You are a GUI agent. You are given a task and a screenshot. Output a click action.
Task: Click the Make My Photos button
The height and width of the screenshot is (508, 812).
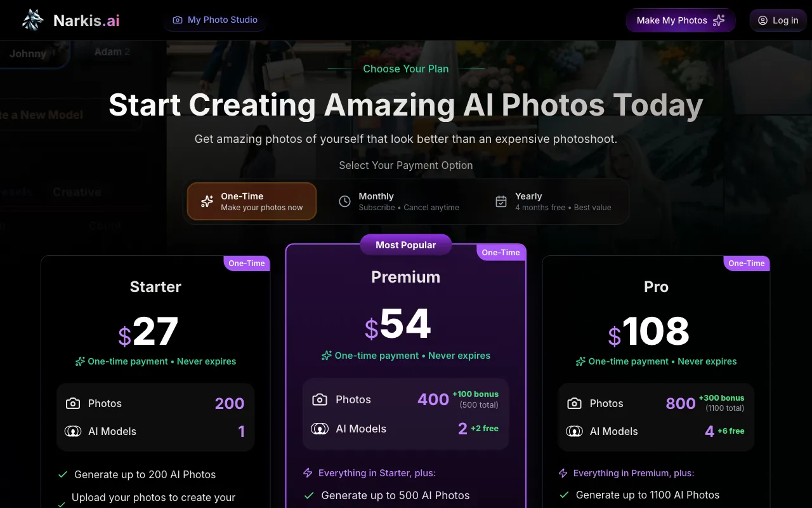click(x=681, y=20)
